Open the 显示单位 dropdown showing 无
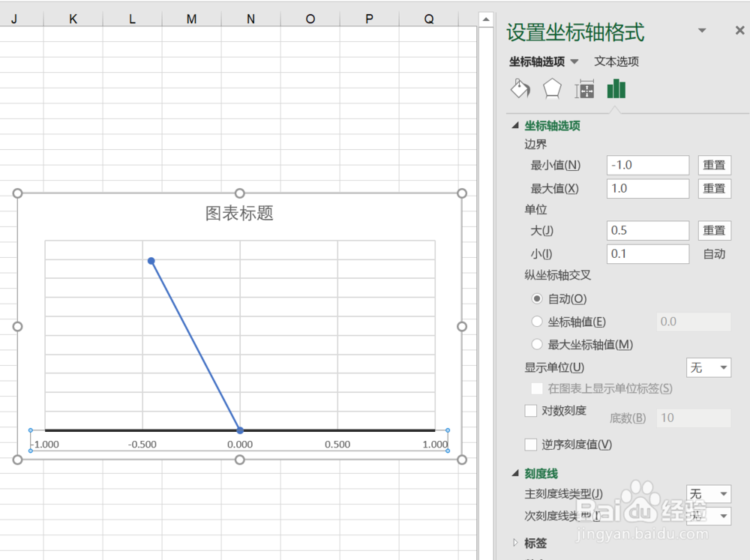The image size is (750, 560). (x=708, y=367)
